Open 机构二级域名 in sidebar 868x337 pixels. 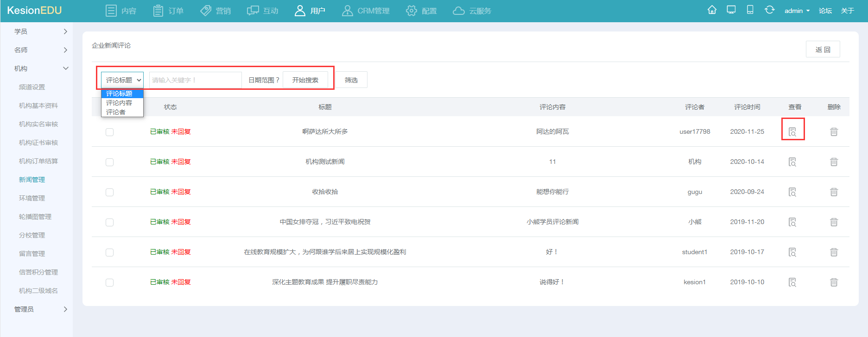point(38,291)
